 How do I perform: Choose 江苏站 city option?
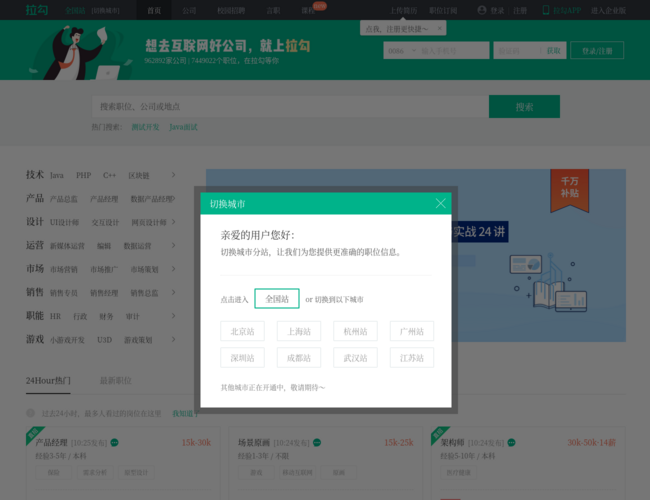click(x=412, y=358)
